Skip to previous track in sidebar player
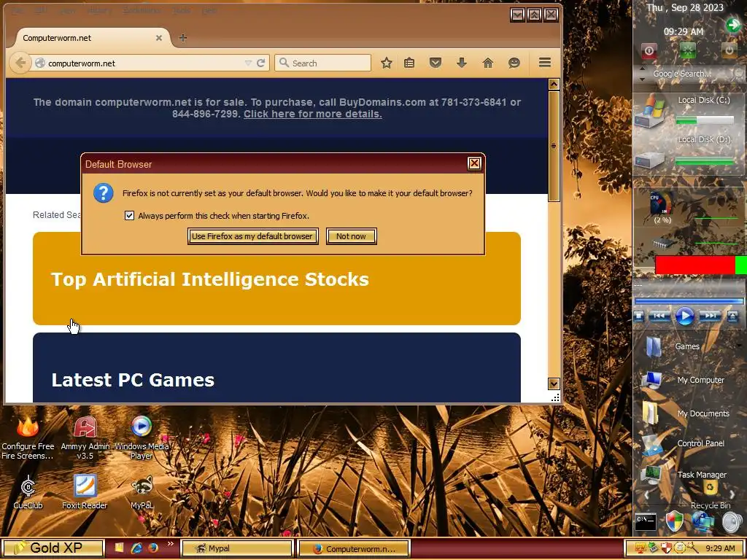This screenshot has height=560, width=747. [659, 316]
